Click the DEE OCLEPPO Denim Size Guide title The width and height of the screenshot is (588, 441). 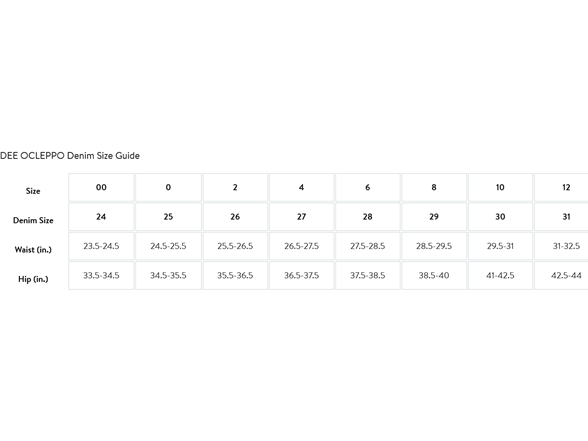click(70, 156)
